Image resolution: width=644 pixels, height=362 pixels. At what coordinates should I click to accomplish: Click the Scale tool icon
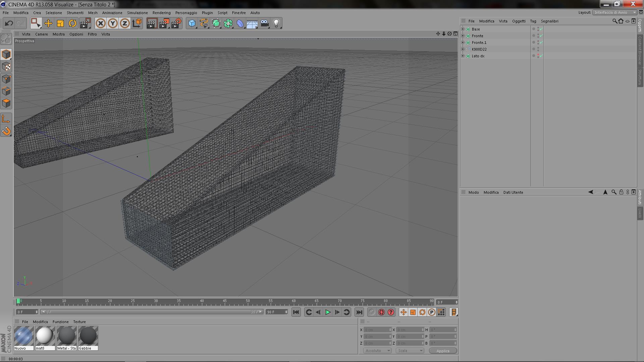tap(60, 23)
